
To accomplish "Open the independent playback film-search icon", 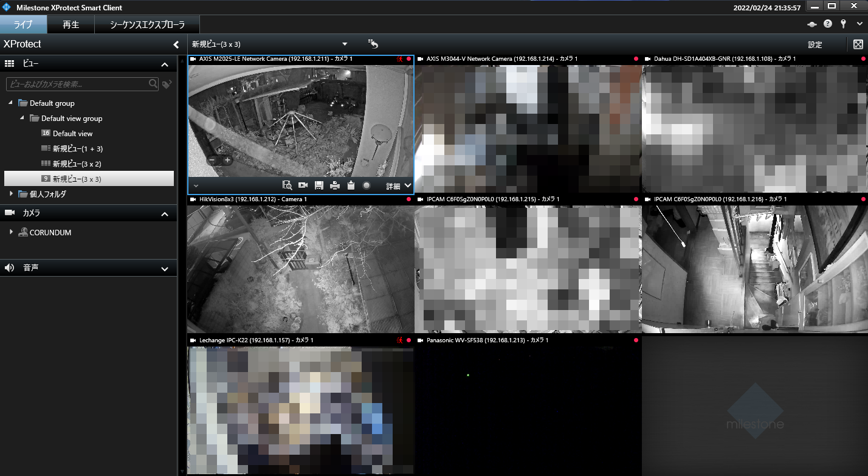I will [288, 185].
